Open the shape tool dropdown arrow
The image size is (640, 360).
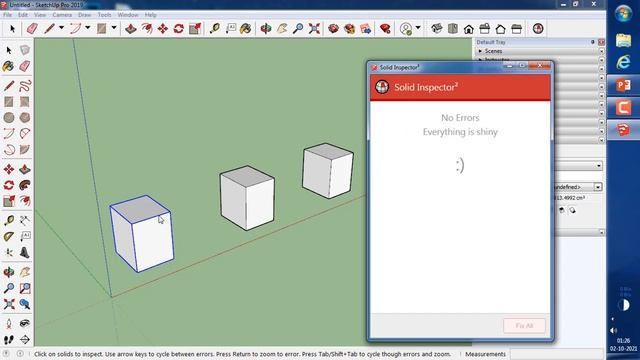tap(114, 28)
